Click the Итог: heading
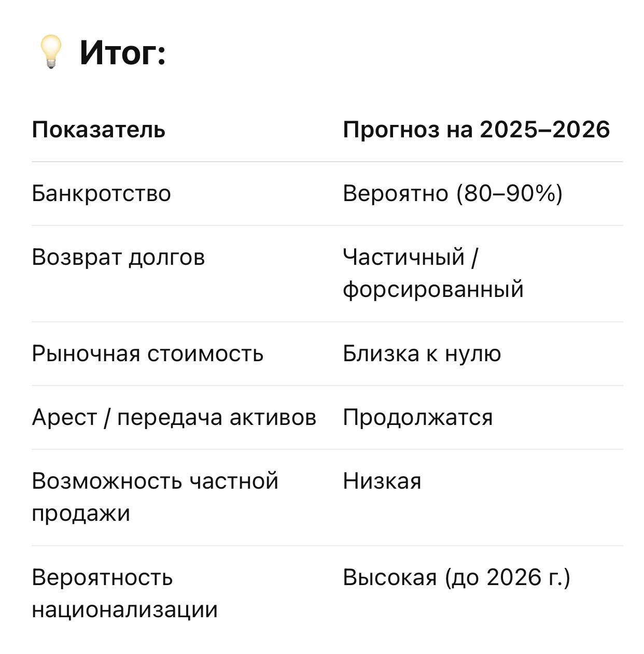 [123, 52]
